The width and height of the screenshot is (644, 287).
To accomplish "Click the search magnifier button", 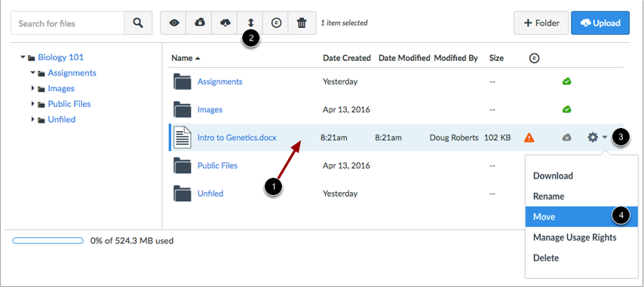I will click(138, 23).
